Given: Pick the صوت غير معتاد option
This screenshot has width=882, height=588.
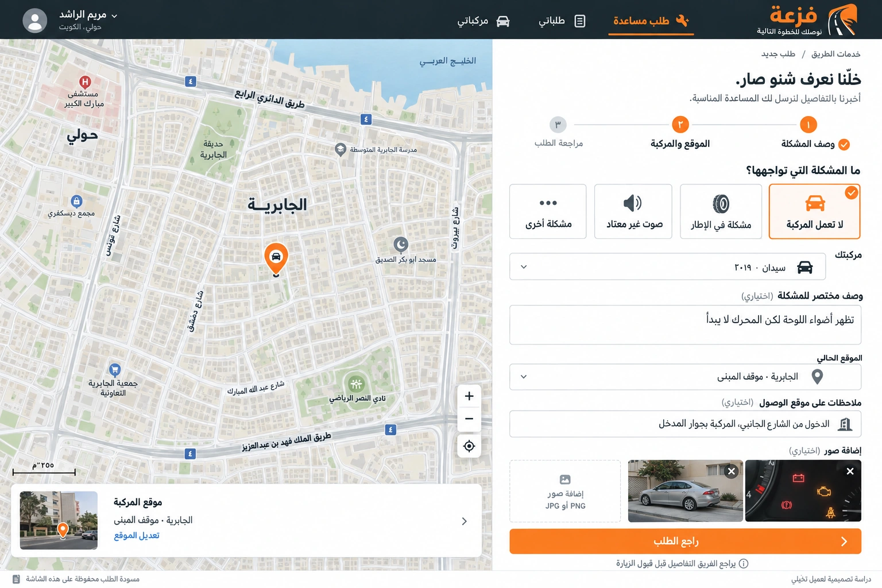Looking at the screenshot, I should click(633, 211).
